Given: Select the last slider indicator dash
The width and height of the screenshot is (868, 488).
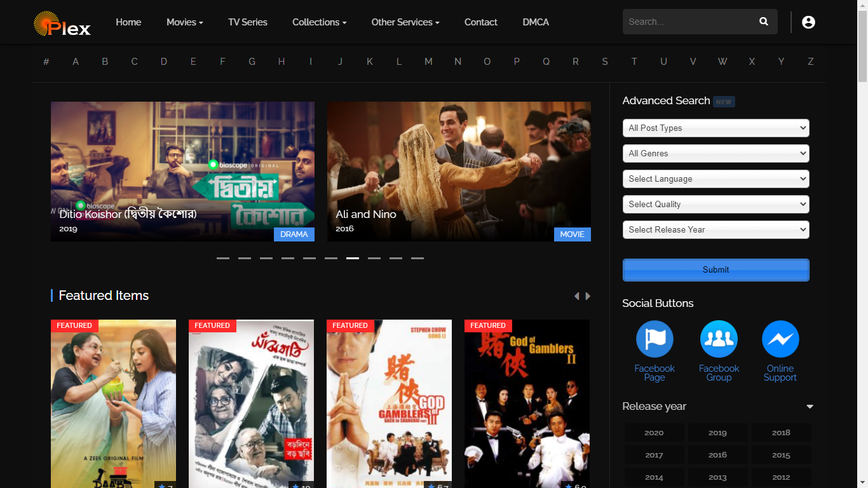Looking at the screenshot, I should click(417, 258).
